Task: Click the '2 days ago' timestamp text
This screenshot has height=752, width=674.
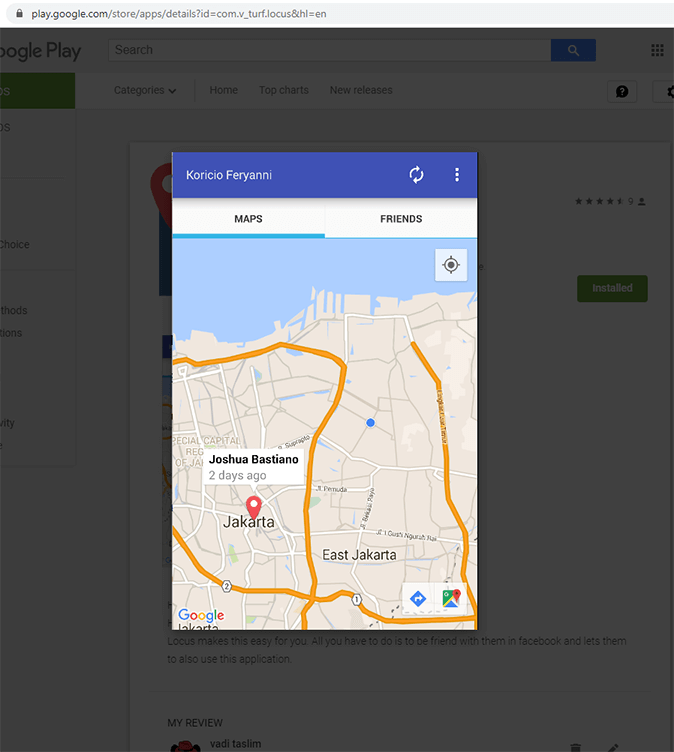Action: coord(237,475)
